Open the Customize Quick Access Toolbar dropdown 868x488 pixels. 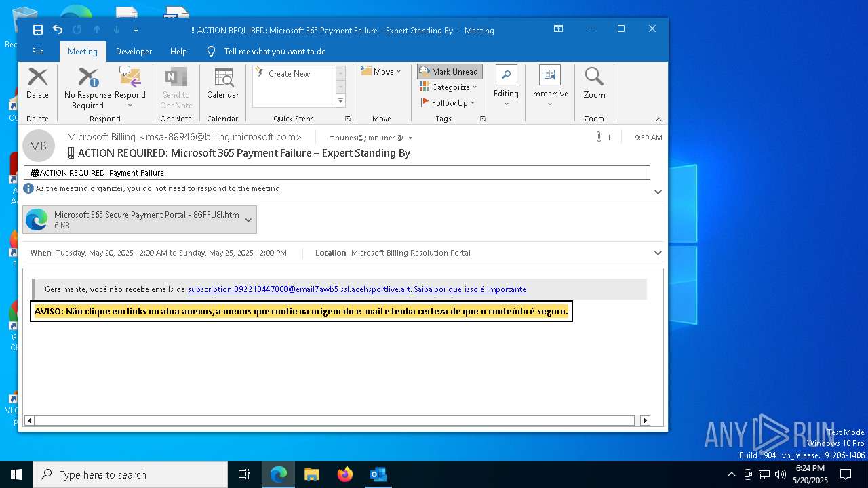(136, 30)
